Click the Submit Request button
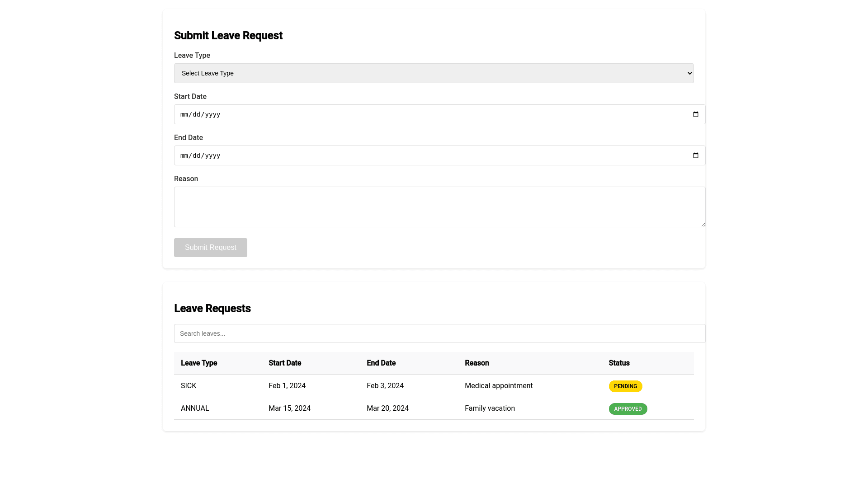 point(210,247)
